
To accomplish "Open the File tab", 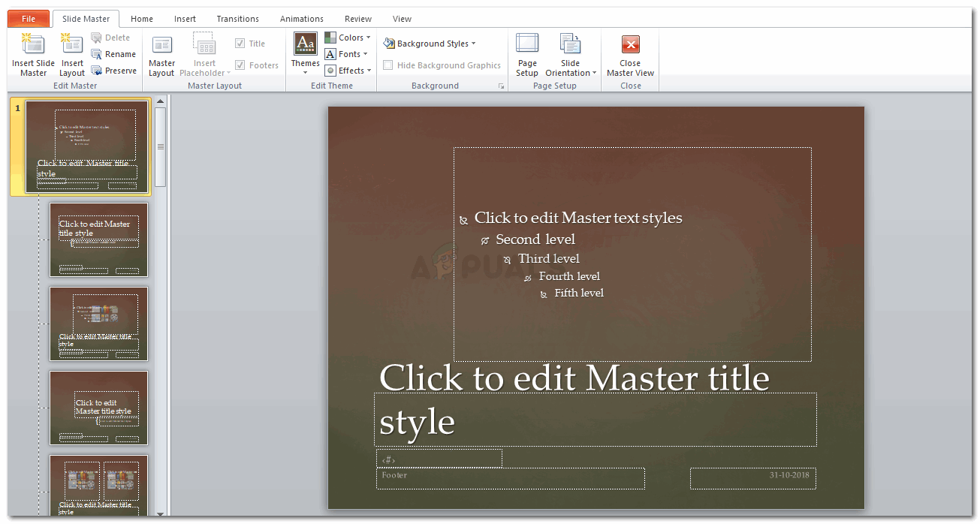I will coord(29,19).
